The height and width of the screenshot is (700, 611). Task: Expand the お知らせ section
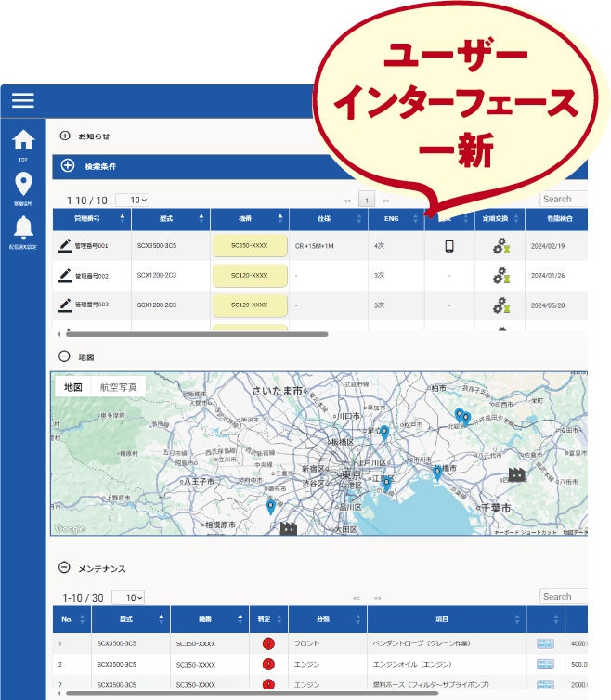click(x=65, y=136)
